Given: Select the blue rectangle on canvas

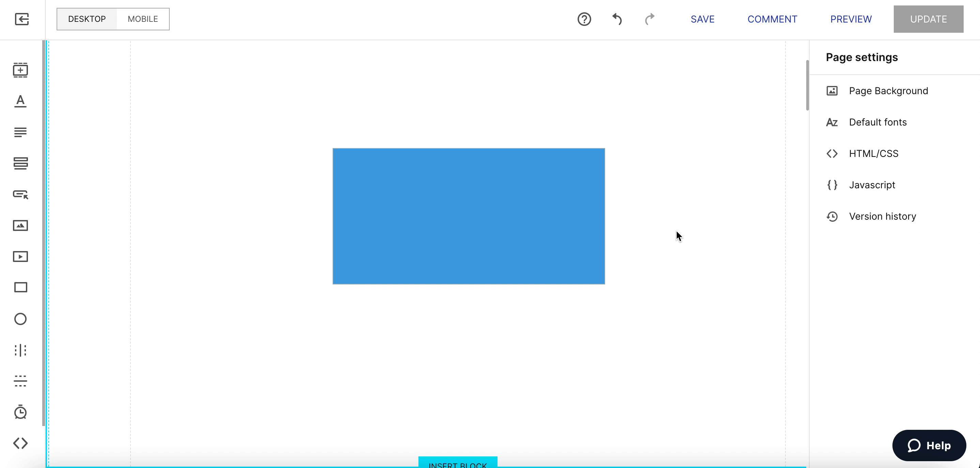Looking at the screenshot, I should [469, 216].
